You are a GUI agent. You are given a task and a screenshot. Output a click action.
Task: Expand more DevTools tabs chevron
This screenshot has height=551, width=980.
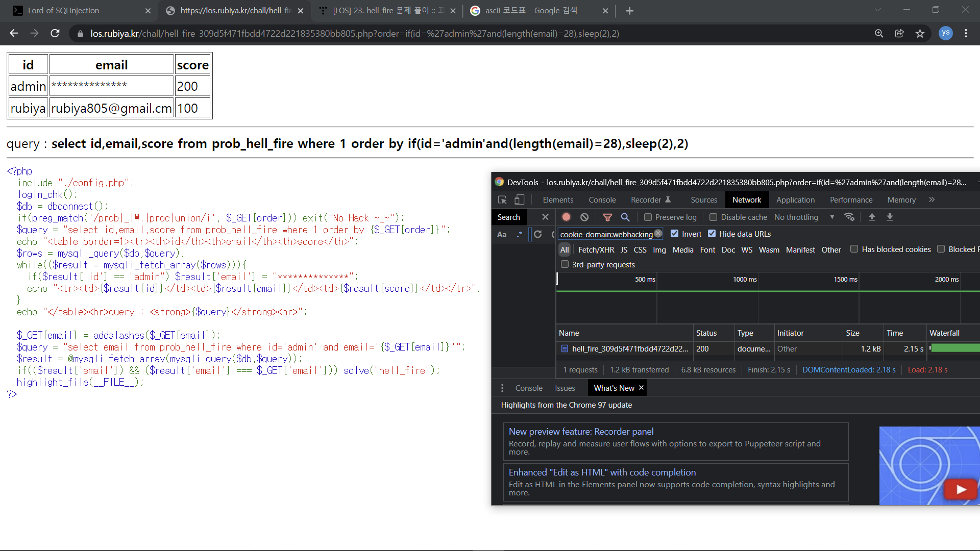tap(932, 200)
